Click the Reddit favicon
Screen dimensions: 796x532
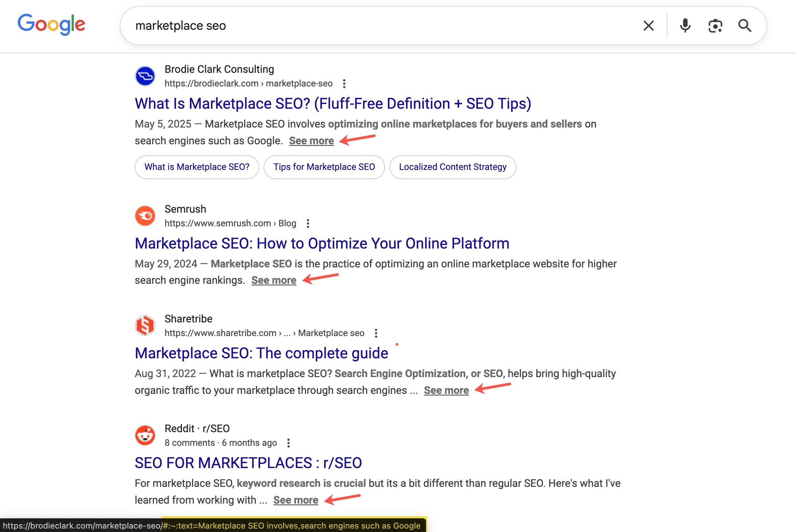[x=145, y=435]
